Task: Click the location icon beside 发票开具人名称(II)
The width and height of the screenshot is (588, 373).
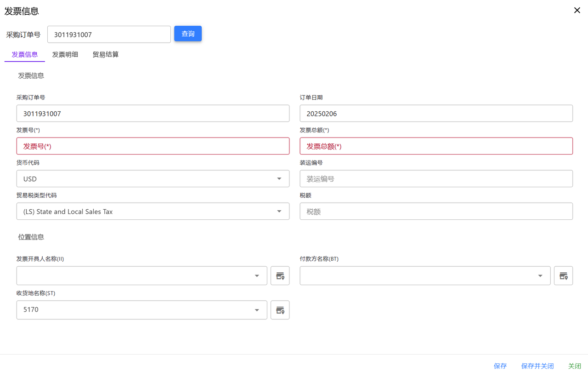Action: [x=280, y=276]
